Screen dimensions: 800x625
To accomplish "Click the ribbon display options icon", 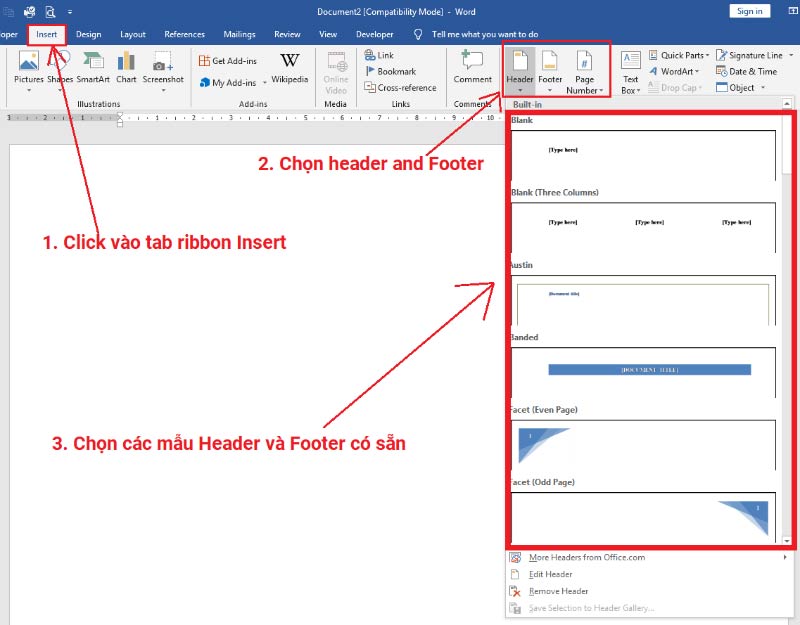I will tap(792, 11).
